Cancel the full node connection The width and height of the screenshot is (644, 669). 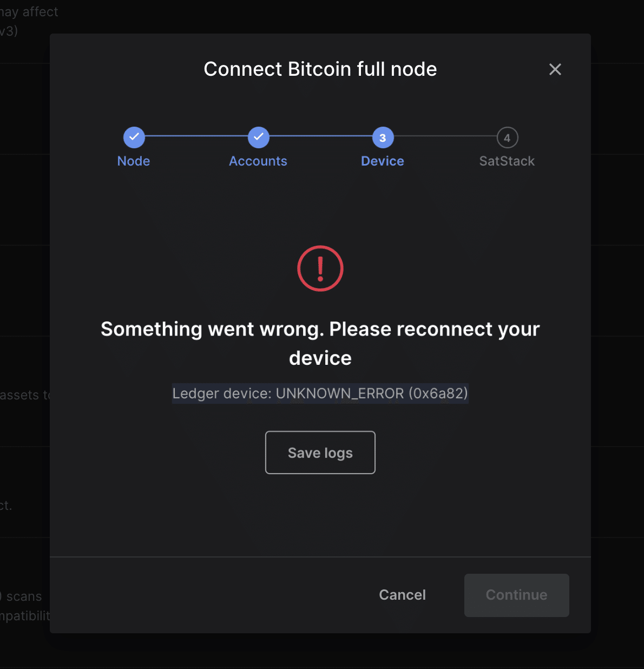(402, 595)
